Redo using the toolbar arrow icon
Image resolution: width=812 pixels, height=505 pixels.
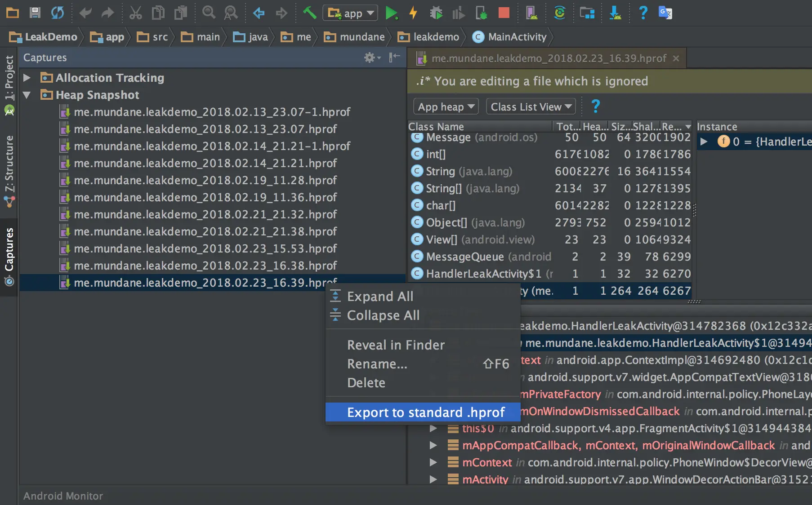click(x=107, y=13)
